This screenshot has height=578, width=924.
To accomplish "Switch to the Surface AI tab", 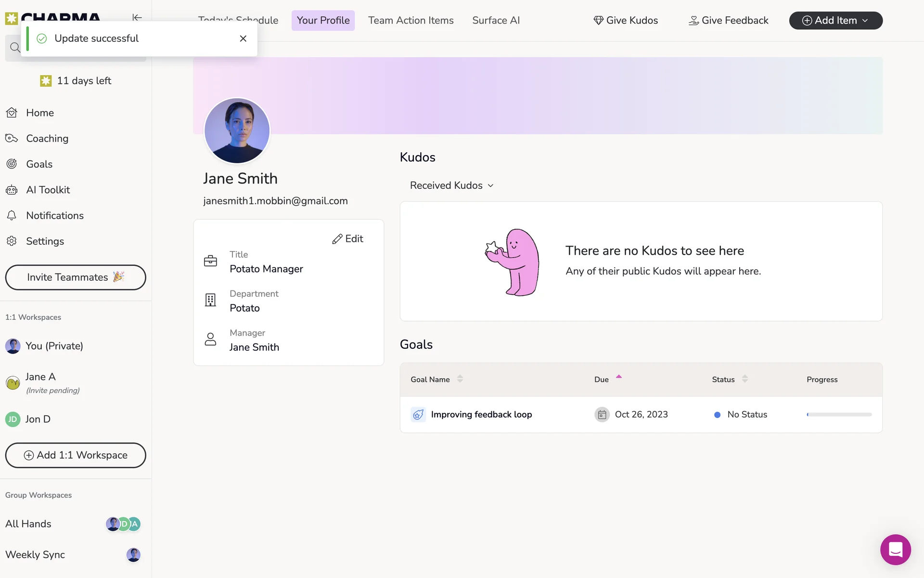I will tap(496, 21).
